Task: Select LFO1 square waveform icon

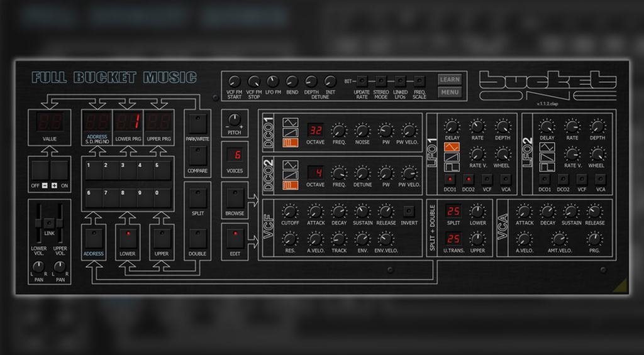Action: [x=452, y=167]
